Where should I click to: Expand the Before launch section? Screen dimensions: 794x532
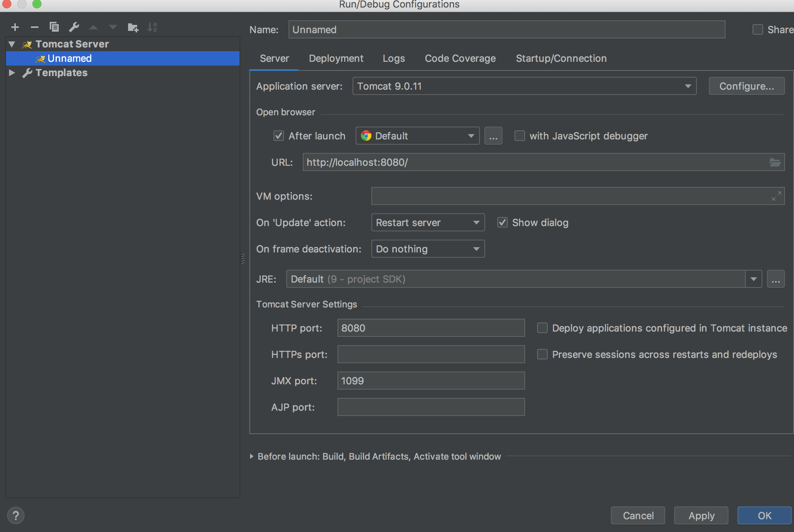[252, 457]
